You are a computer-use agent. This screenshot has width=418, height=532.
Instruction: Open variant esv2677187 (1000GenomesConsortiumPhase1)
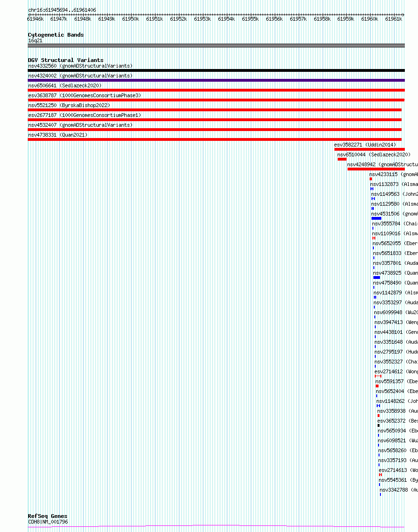(x=85, y=115)
